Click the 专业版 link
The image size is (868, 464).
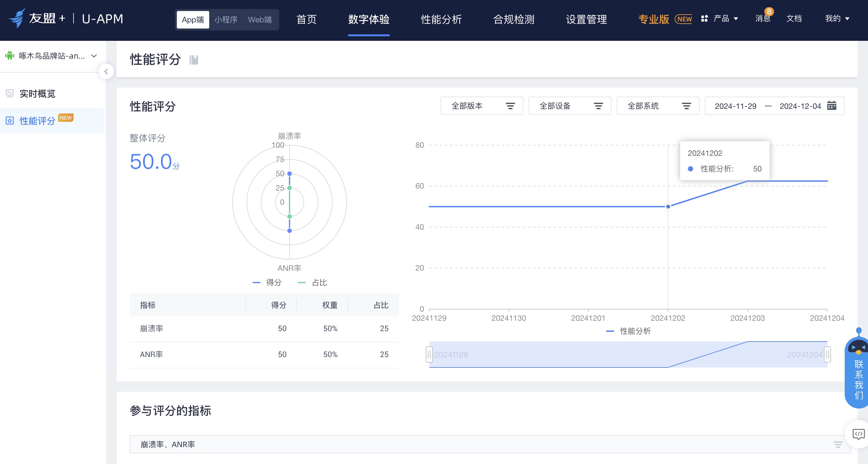click(654, 19)
